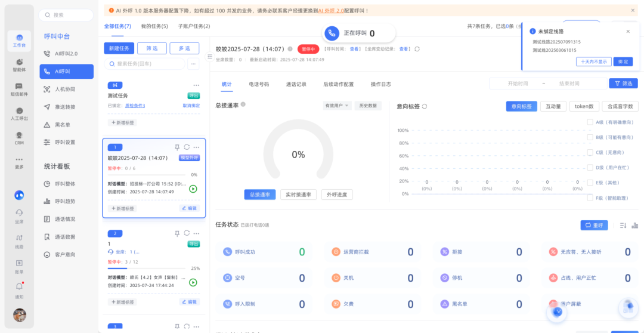The width and height of the screenshot is (644, 333).
Task: Click the sort icon beside 重呼
Action: pyautogui.click(x=623, y=226)
